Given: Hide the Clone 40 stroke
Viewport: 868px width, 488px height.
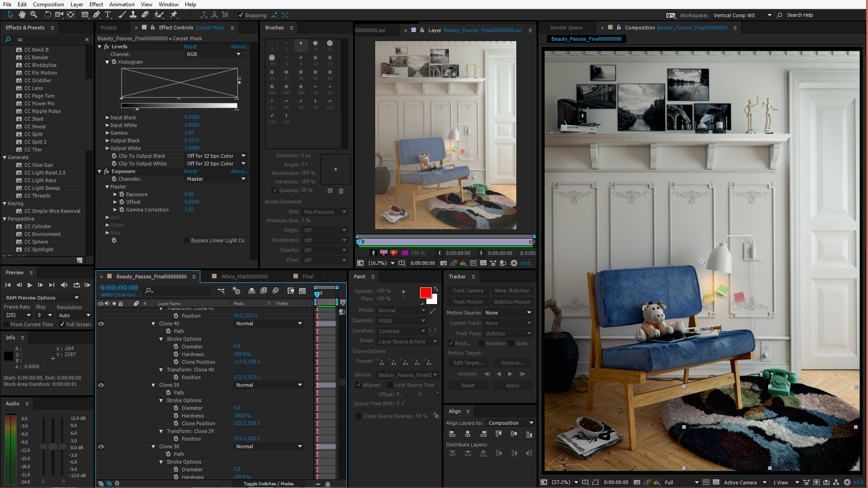Looking at the screenshot, I should click(x=101, y=324).
